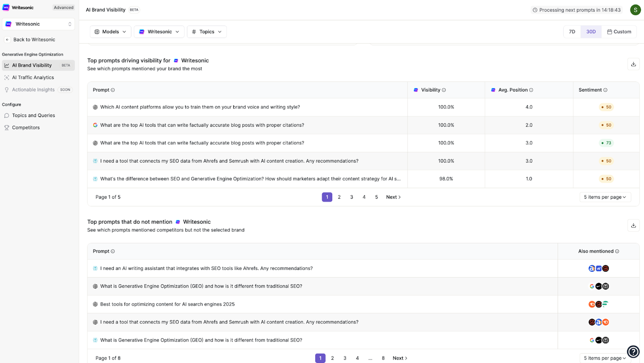Open AI Brand Visibility in sidebar
The width and height of the screenshot is (644, 363).
(x=39, y=65)
